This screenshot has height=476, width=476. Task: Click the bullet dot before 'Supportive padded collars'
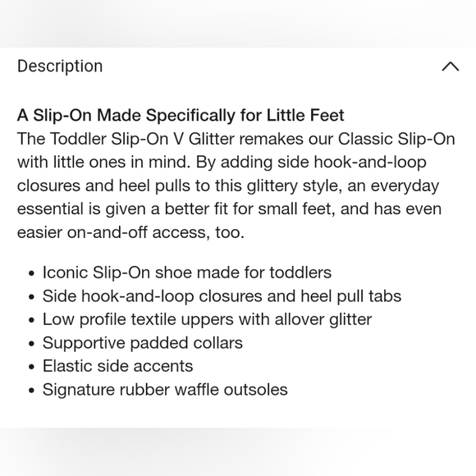[31, 344]
